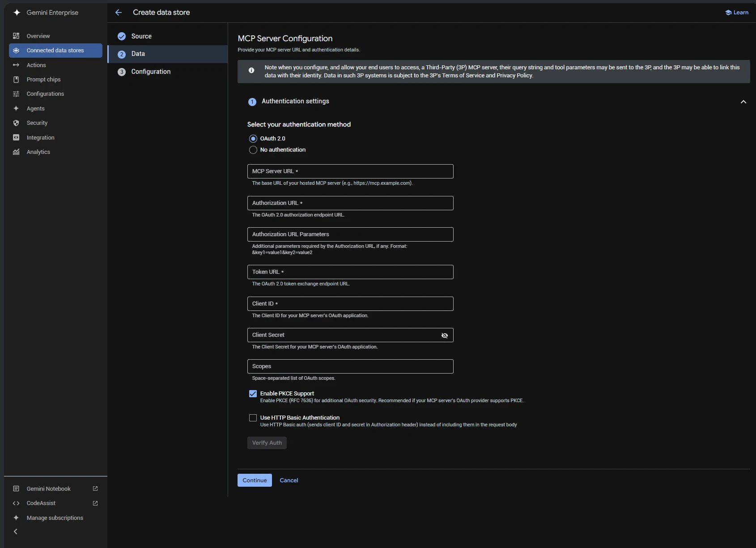Go to Connected data stores
This screenshot has height=548, width=756.
55,51
